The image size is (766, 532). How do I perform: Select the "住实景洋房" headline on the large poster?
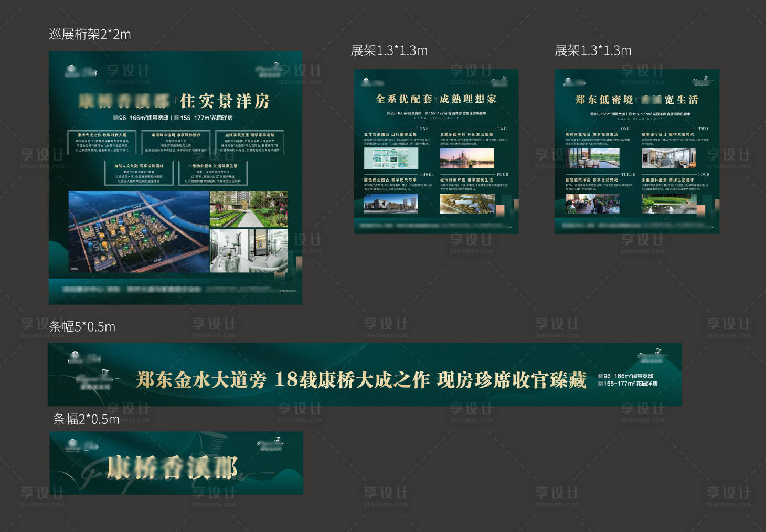pos(225,101)
